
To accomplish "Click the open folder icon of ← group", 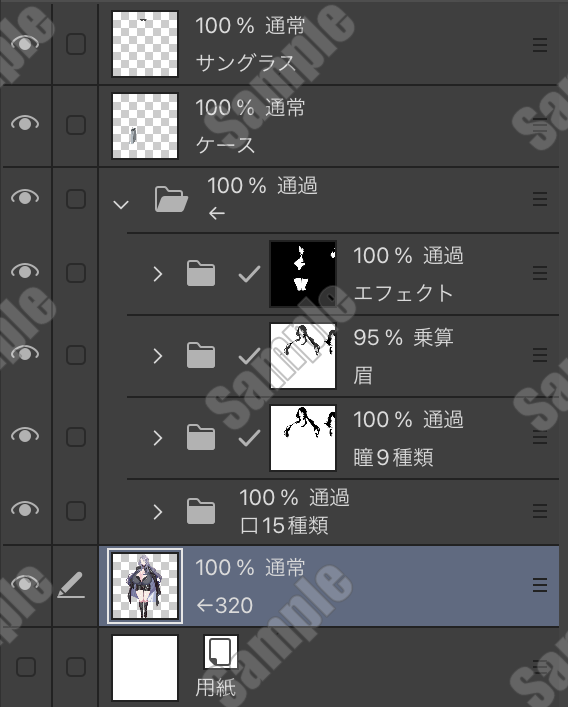I will tap(171, 199).
